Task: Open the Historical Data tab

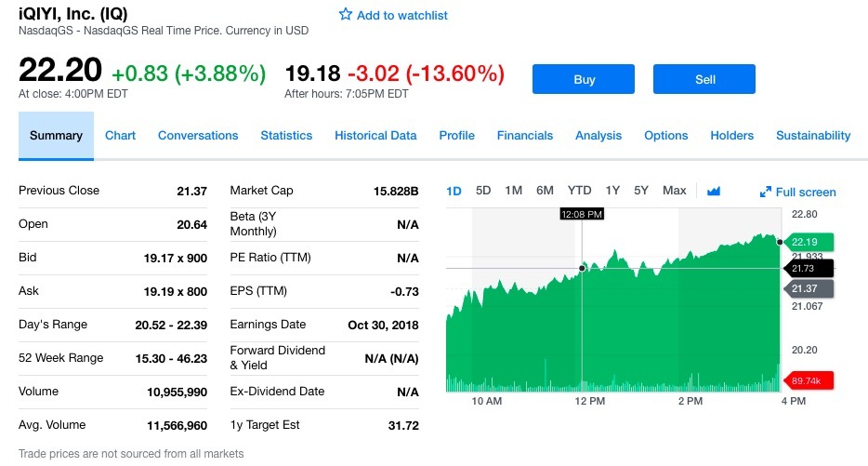Action: [x=375, y=136]
